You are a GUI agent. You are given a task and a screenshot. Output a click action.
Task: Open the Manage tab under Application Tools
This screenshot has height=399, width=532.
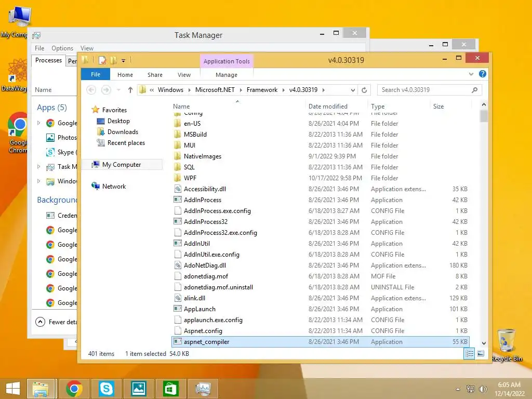(x=227, y=75)
